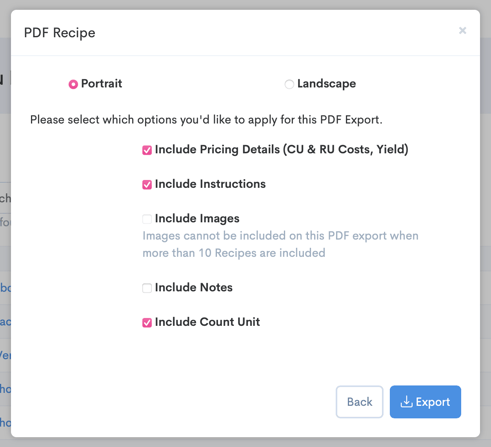The width and height of the screenshot is (491, 447).
Task: Click the Include Instructions label text
Action: (x=210, y=184)
